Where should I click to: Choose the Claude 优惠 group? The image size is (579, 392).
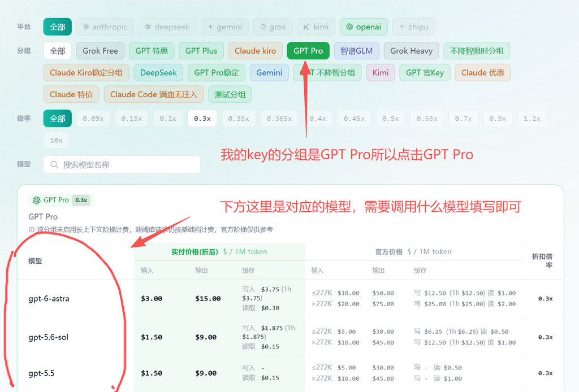pos(483,73)
